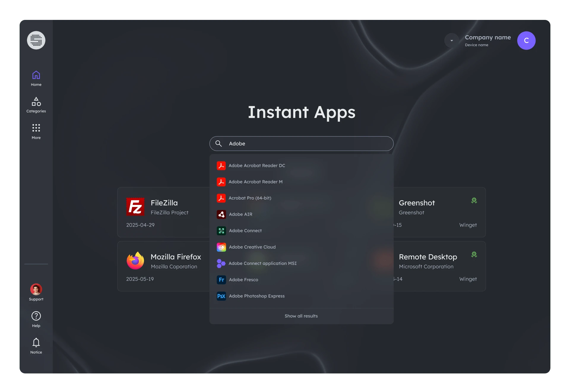The image size is (570, 392).
Task: Click the purple C user avatar
Action: 526,41
